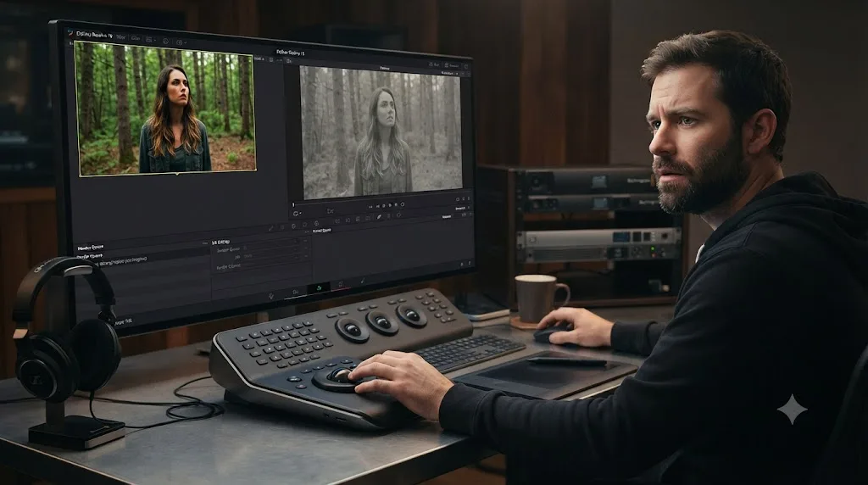
Task: Open the circled icon with dropdown arrow in top bar
Action: [x=181, y=42]
